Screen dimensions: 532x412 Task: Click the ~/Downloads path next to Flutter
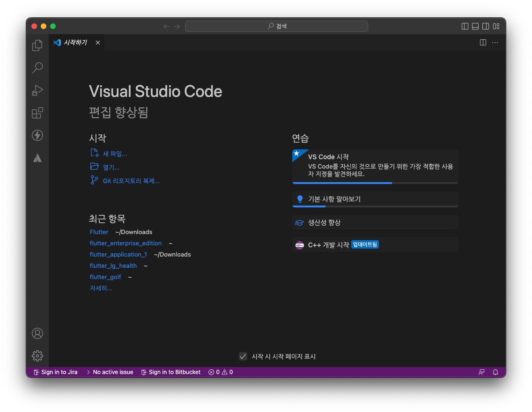[133, 232]
